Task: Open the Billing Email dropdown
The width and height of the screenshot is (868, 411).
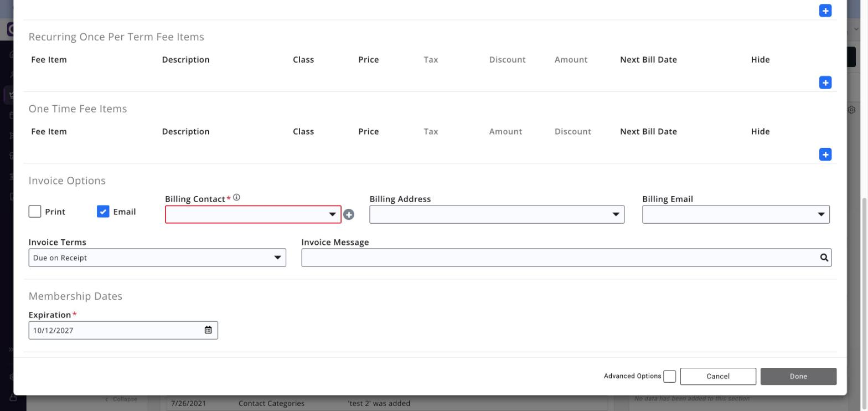Action: (736, 214)
